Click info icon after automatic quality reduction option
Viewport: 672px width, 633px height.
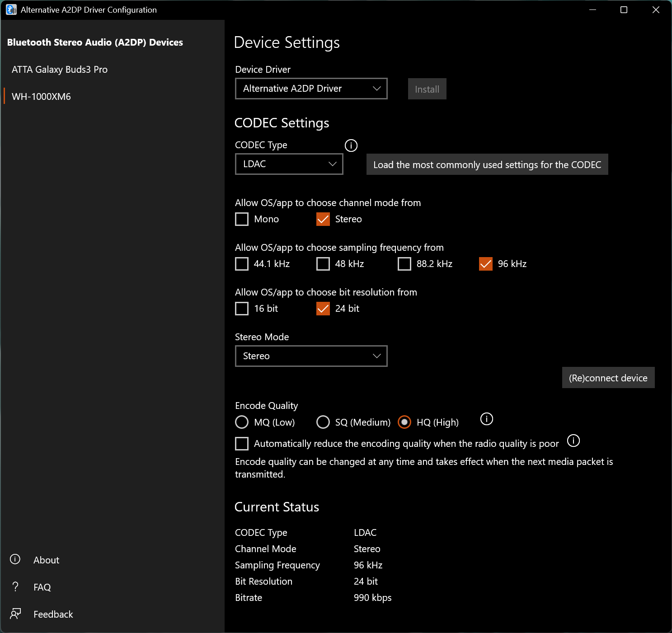pos(573,441)
